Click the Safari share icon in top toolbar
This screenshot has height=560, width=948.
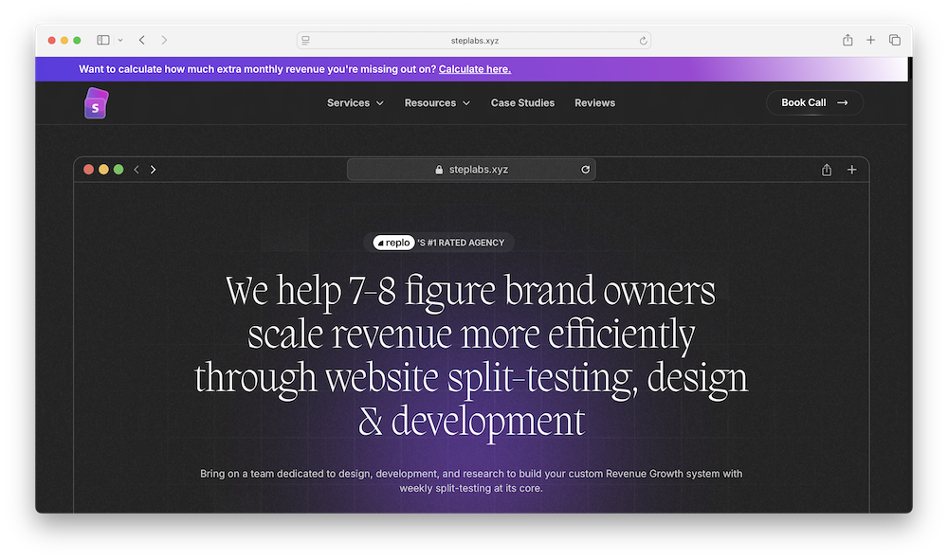coord(848,40)
